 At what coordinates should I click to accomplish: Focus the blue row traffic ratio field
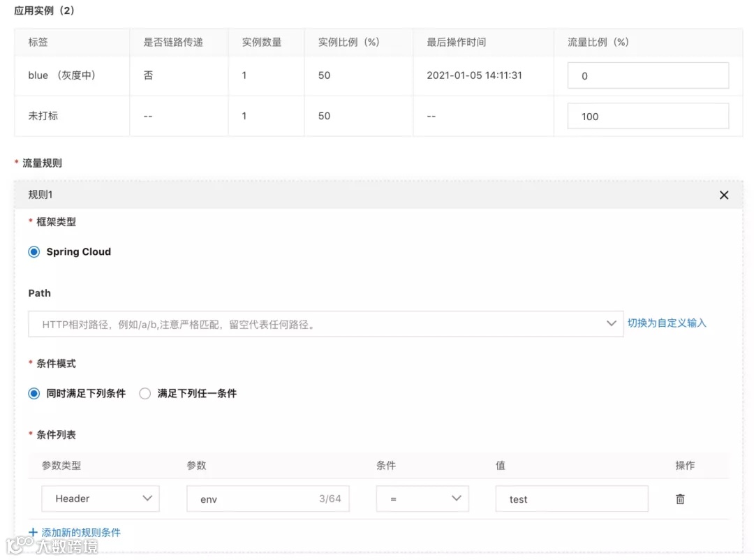[648, 75]
